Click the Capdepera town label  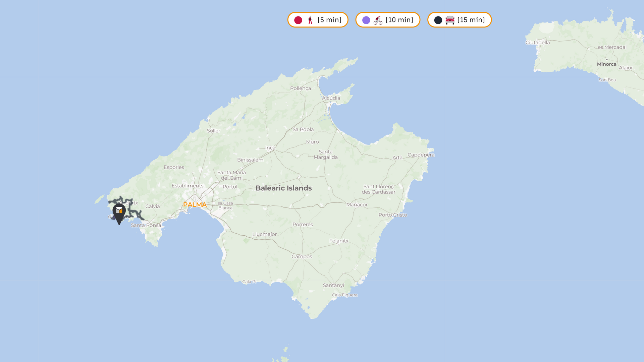click(x=421, y=155)
